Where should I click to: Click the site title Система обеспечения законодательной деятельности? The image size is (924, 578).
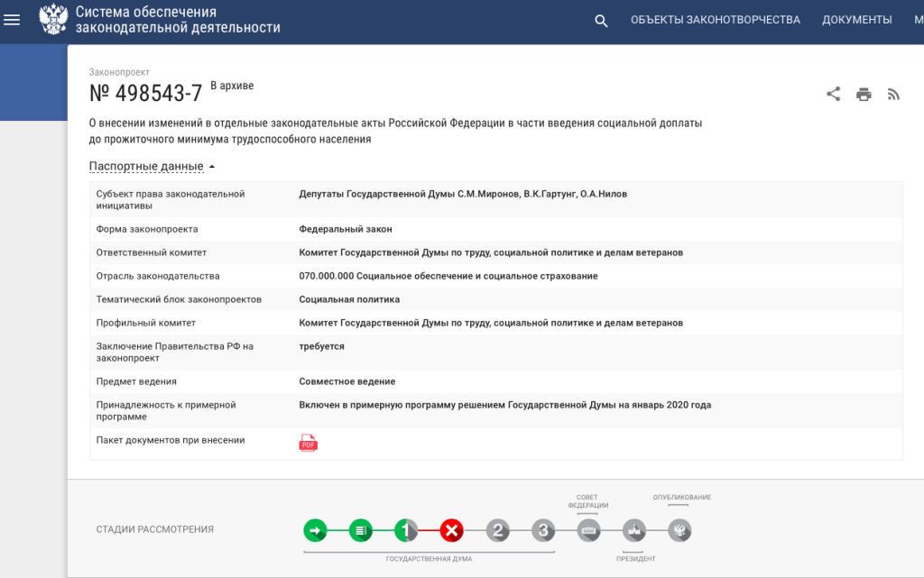178,20
